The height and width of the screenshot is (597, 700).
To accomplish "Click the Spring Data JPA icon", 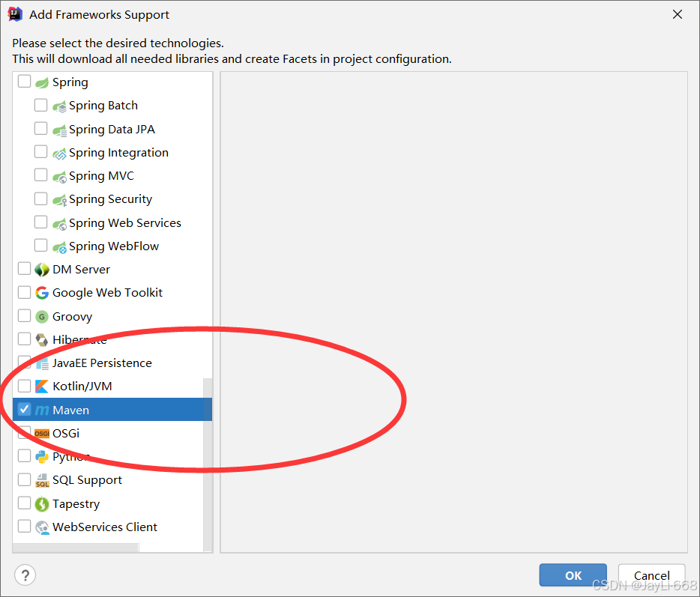I will tap(59, 130).
